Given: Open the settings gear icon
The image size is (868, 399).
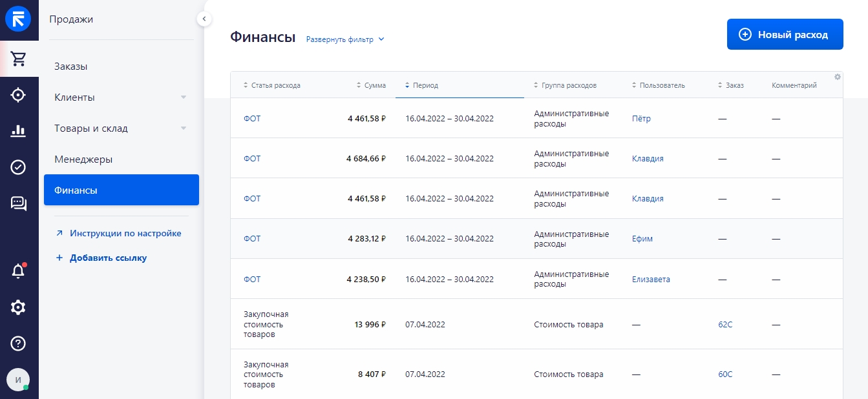Looking at the screenshot, I should [19, 307].
